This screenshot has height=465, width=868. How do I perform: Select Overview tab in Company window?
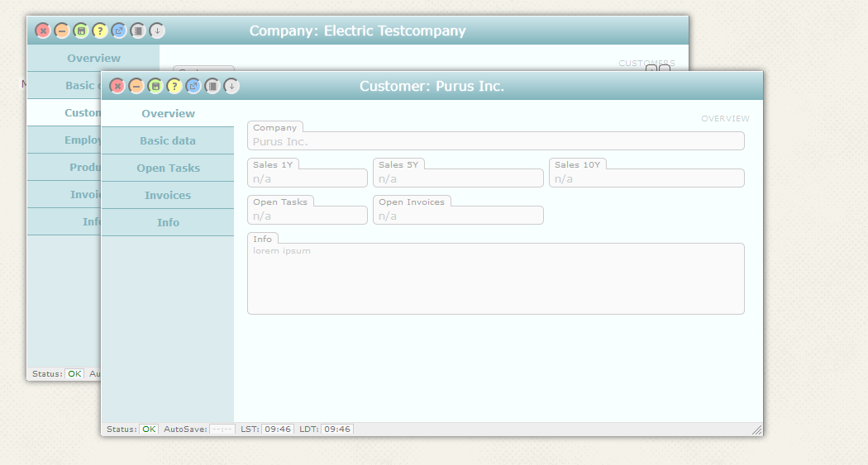[93, 58]
